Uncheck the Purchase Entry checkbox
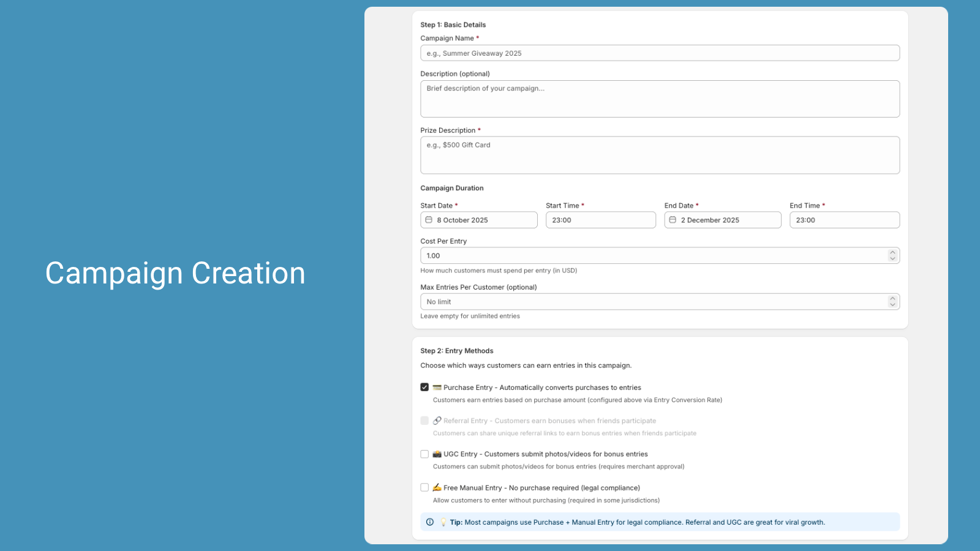 pyautogui.click(x=424, y=387)
